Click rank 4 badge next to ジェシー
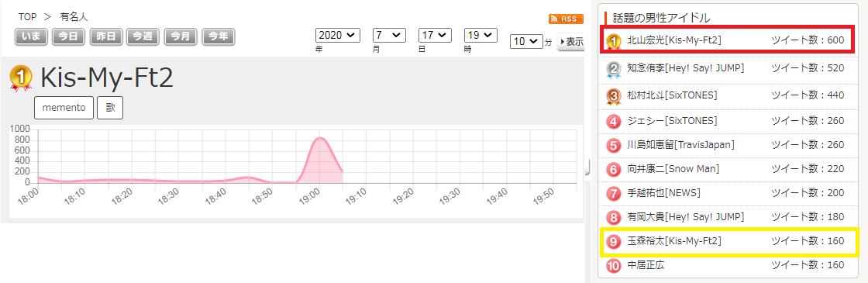 [613, 121]
